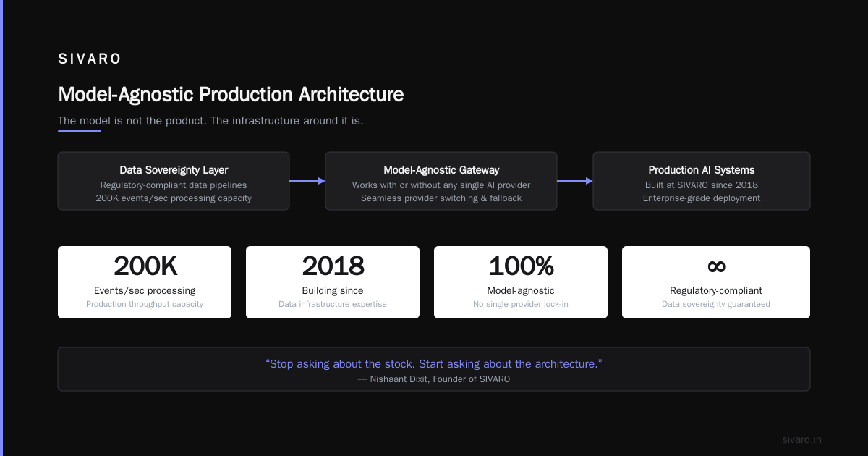Click the quote about asking about architecture

click(434, 364)
